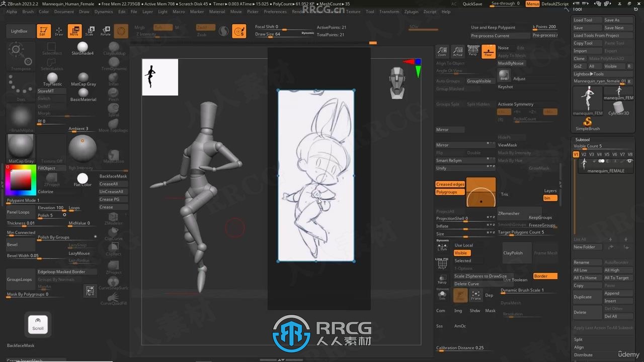
Task: Click the Scroll button
Action: point(38,324)
